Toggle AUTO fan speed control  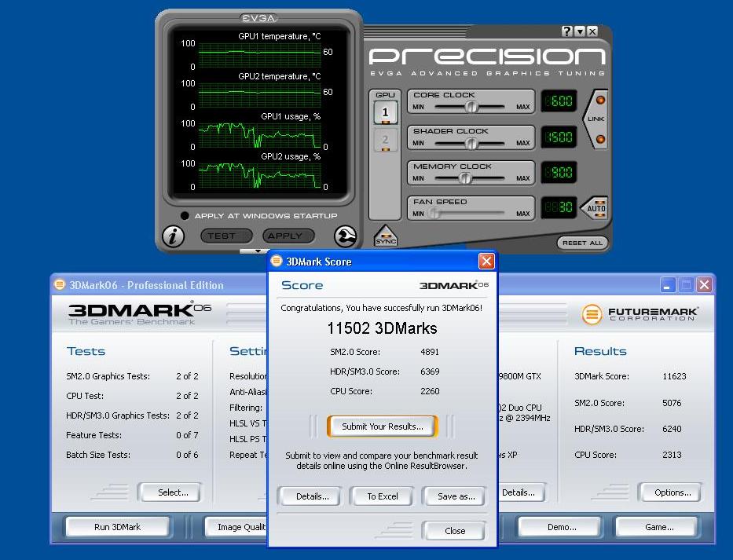[595, 208]
